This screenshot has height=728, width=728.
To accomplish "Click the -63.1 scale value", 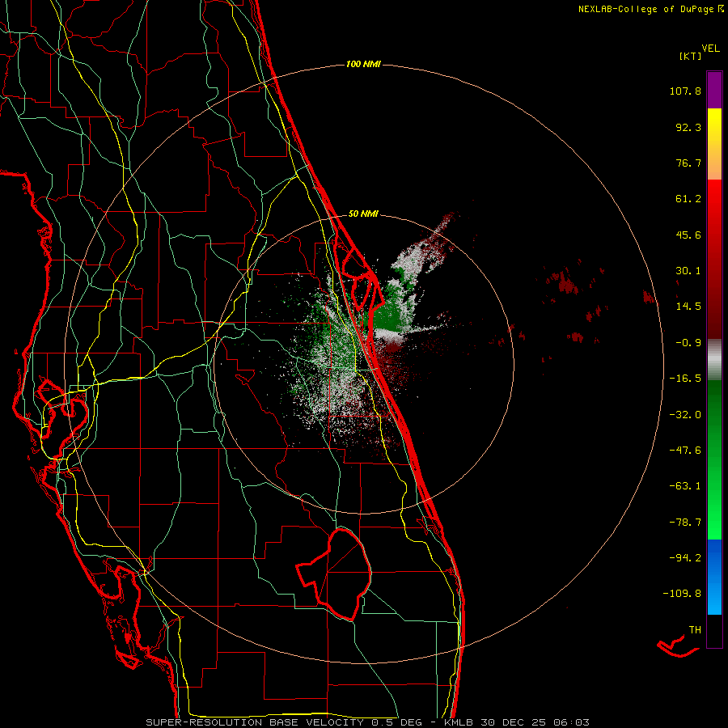I will pyautogui.click(x=685, y=486).
